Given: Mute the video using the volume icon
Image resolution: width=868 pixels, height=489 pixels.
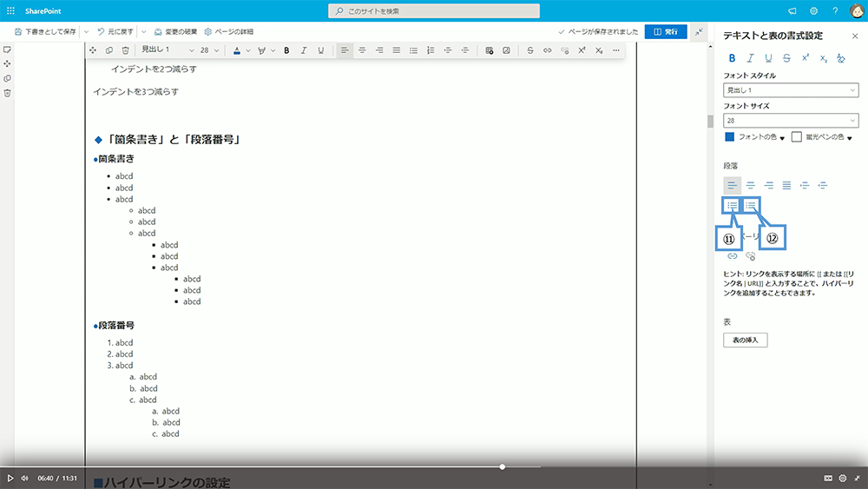Looking at the screenshot, I should pyautogui.click(x=24, y=478).
